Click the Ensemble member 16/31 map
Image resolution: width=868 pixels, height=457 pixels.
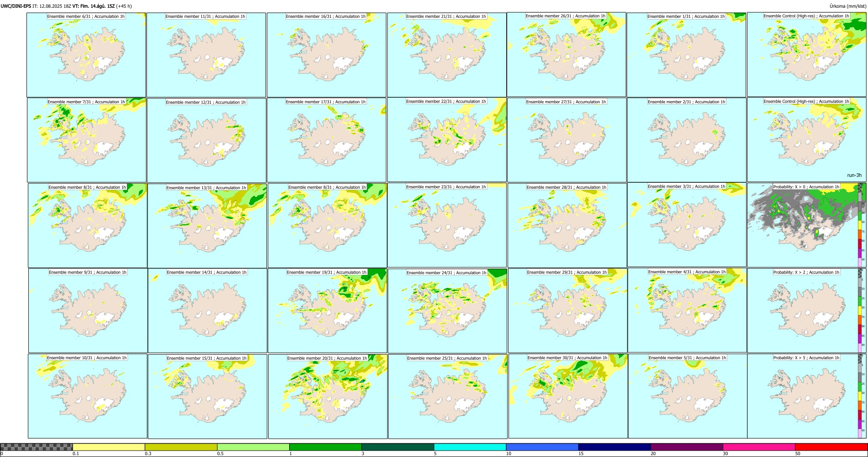pyautogui.click(x=327, y=55)
